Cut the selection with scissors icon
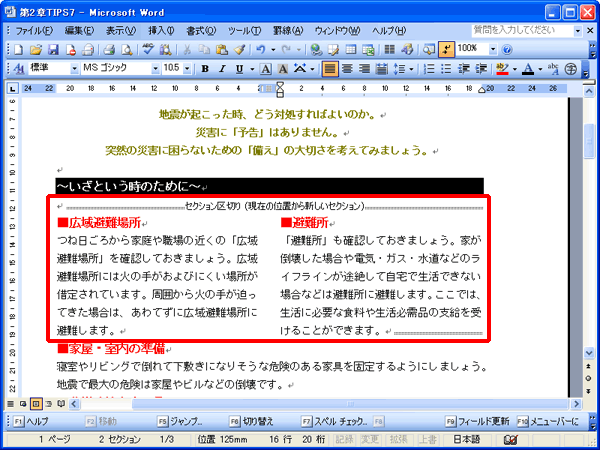This screenshot has height=450, width=600. pyautogui.click(x=187, y=49)
